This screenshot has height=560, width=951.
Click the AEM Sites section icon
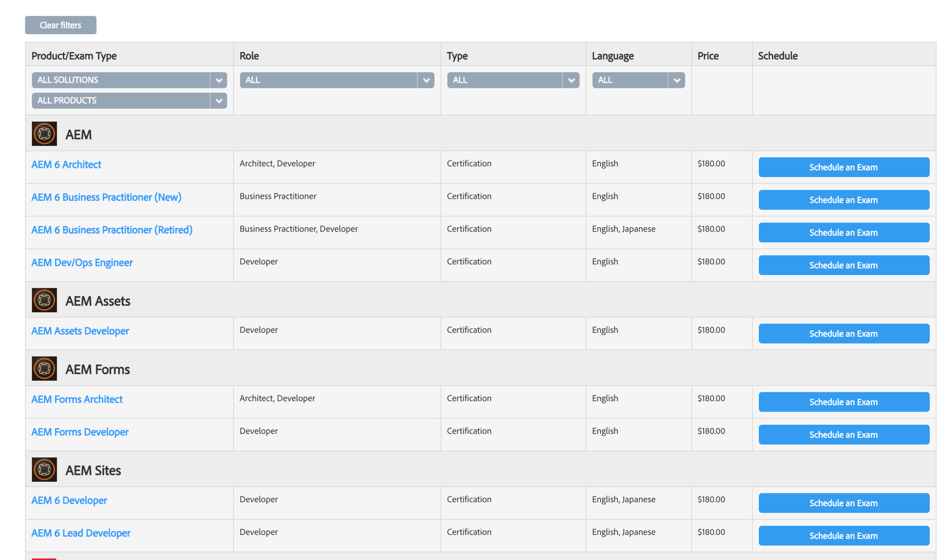point(44,469)
